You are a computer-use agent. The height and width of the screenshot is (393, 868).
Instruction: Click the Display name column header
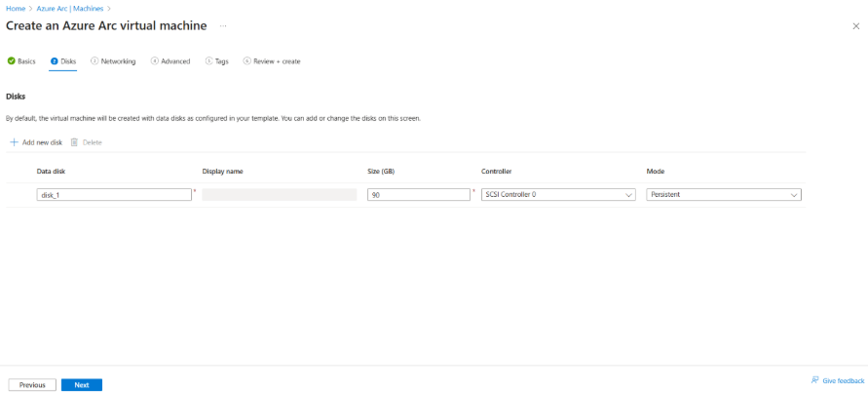[x=222, y=172]
